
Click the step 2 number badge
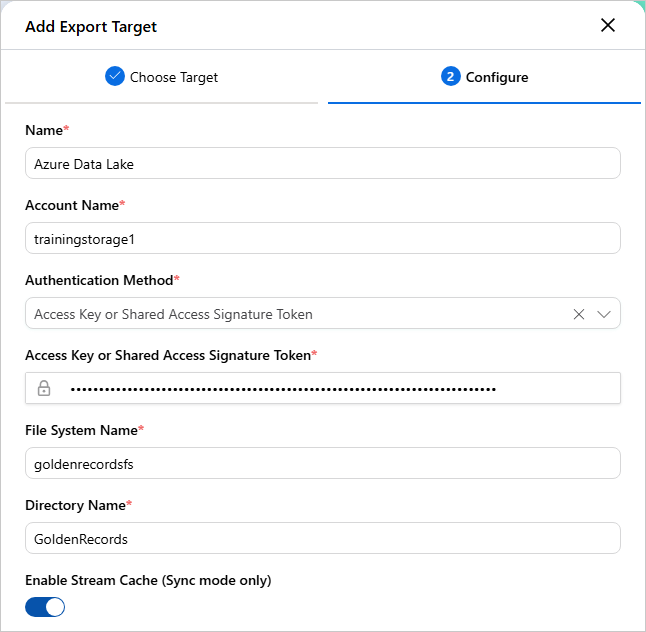[x=450, y=76]
